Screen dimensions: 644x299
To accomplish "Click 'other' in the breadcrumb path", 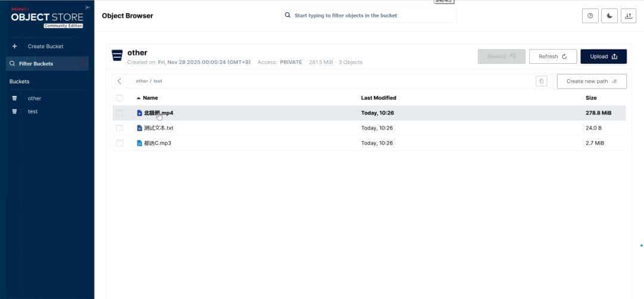I will tap(142, 81).
